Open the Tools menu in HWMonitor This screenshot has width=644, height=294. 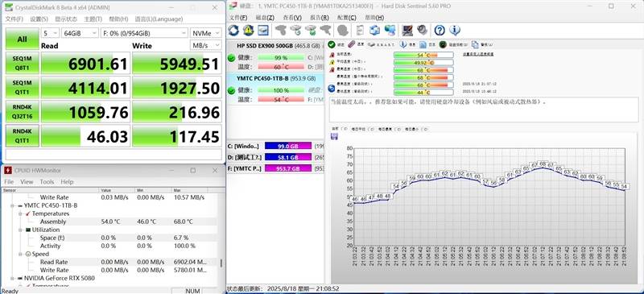click(x=47, y=182)
